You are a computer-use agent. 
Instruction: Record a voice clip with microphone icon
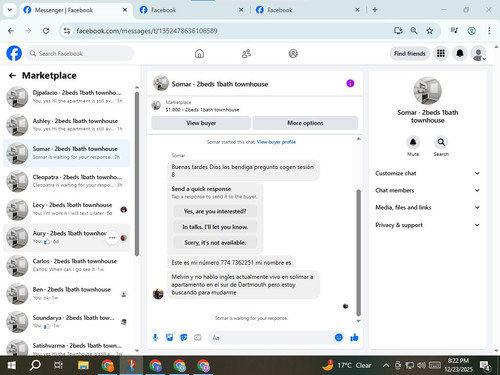click(155, 338)
